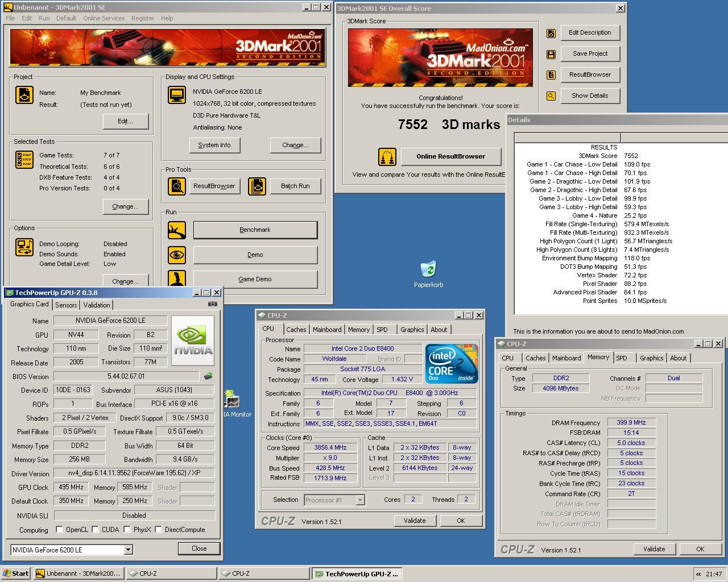
Task: Click the Project icon in 3DMark2001
Action: click(24, 94)
